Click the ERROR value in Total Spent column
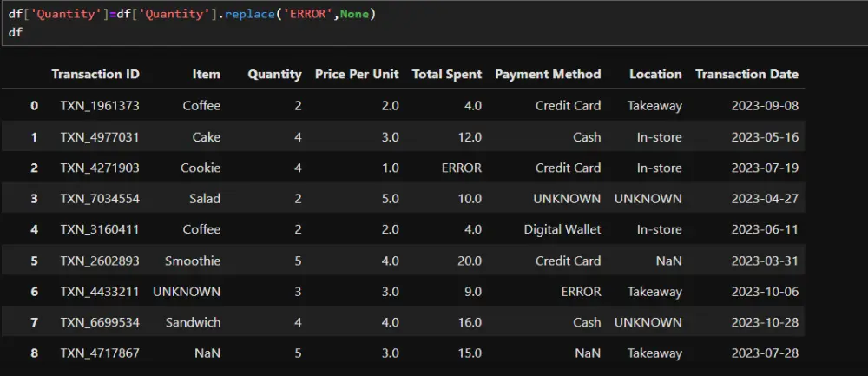 coord(462,168)
